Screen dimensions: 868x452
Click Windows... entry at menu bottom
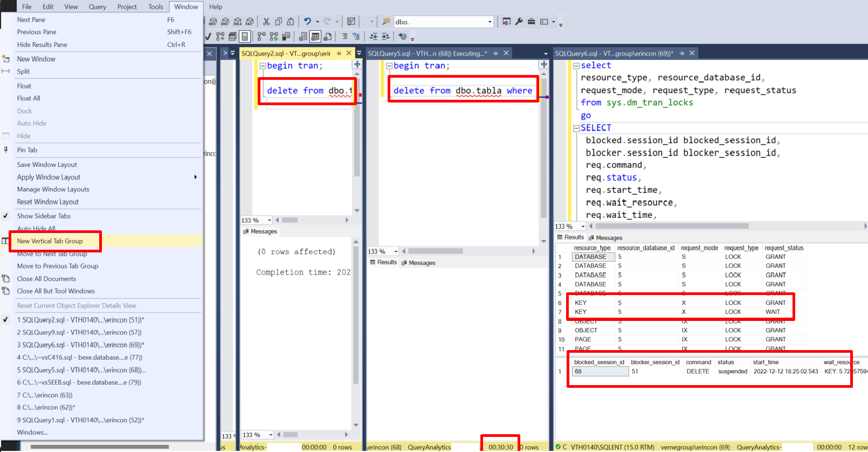[x=32, y=433]
